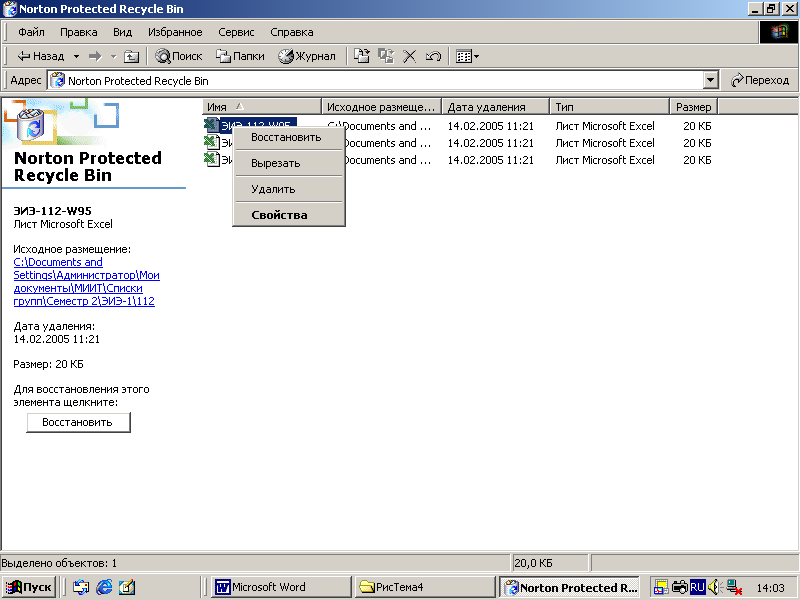Click the first system tray icon
Viewport: 800px width, 600px height.
tap(661, 587)
